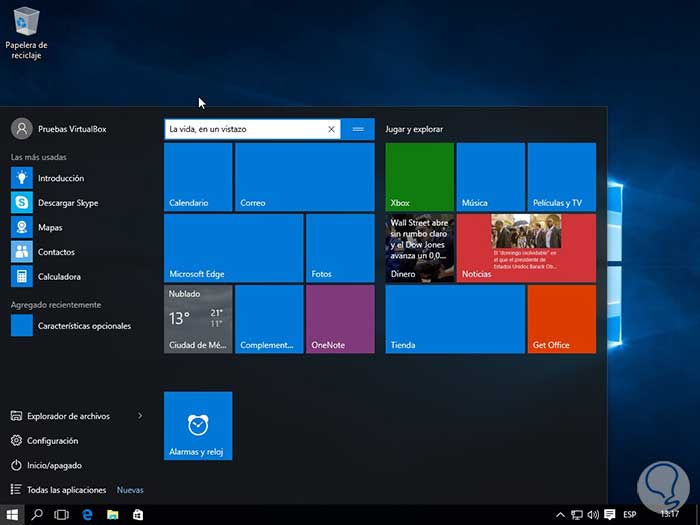Click the La vida, en un vistazo name field

coord(243,129)
